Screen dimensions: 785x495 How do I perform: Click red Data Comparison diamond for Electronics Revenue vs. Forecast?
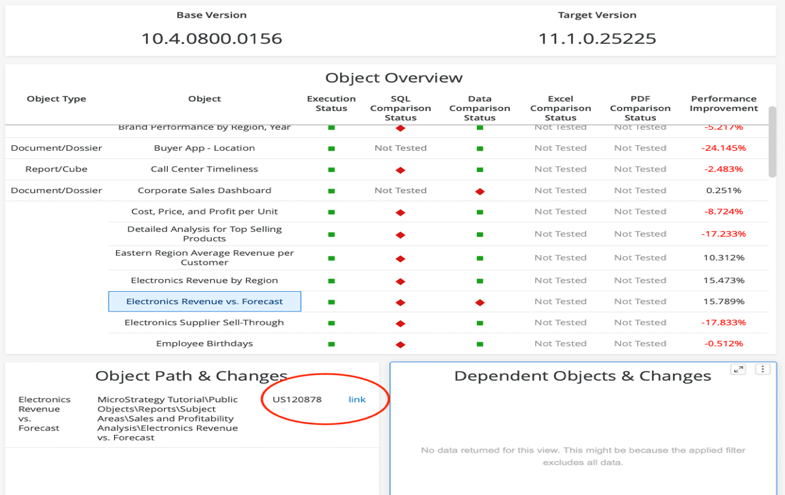click(x=480, y=302)
